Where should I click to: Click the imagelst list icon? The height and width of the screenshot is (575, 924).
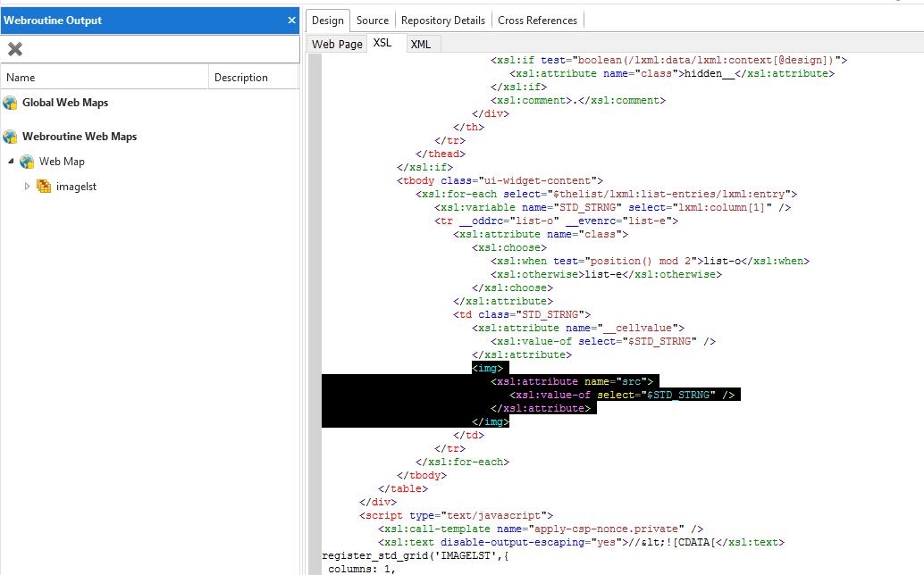(44, 187)
